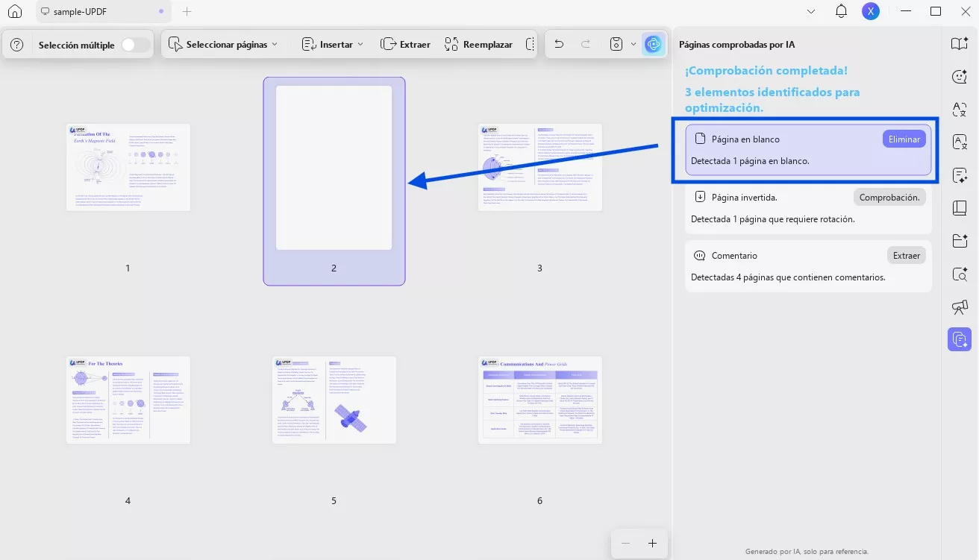This screenshot has width=979, height=560.
Task: Select the boxed document translate icon
Action: point(959,142)
